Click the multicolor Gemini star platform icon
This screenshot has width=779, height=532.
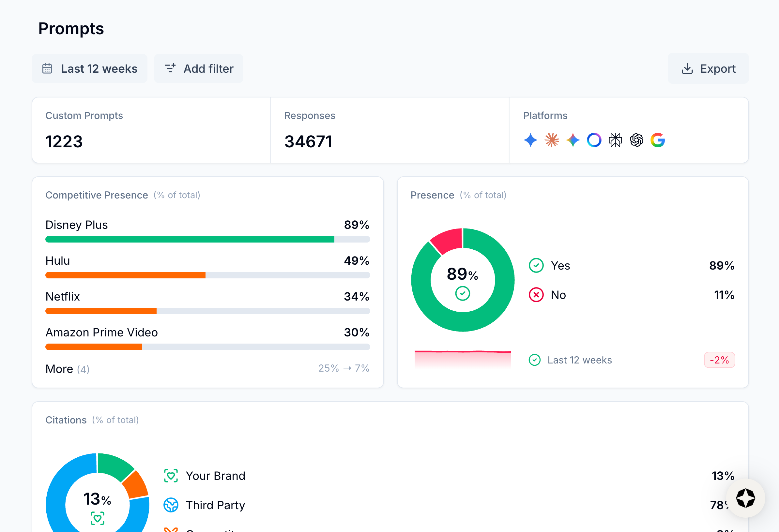point(573,140)
